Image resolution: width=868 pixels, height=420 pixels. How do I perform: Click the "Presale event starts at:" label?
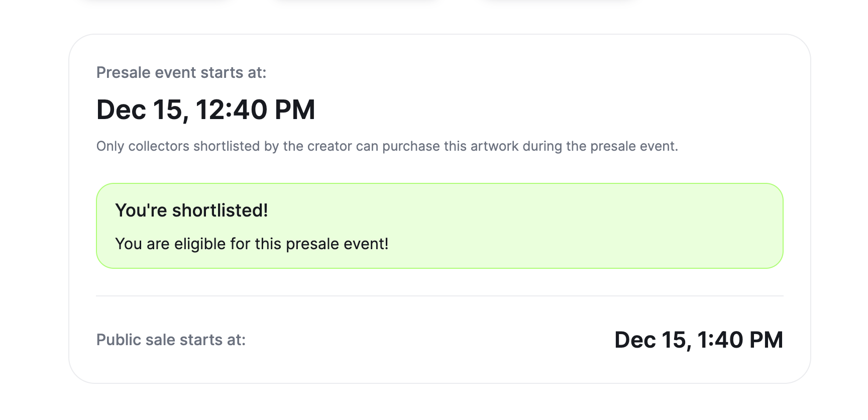point(181,73)
